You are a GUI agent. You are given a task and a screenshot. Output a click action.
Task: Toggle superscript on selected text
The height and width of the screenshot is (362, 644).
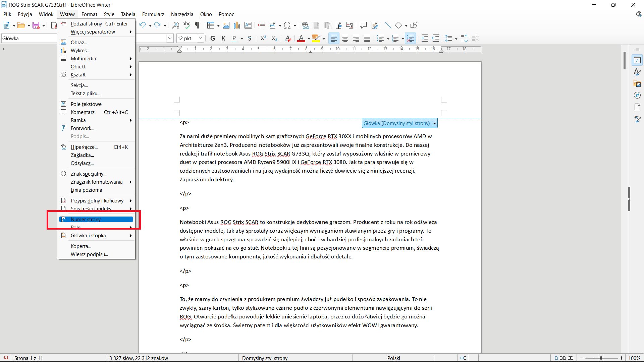pyautogui.click(x=263, y=38)
